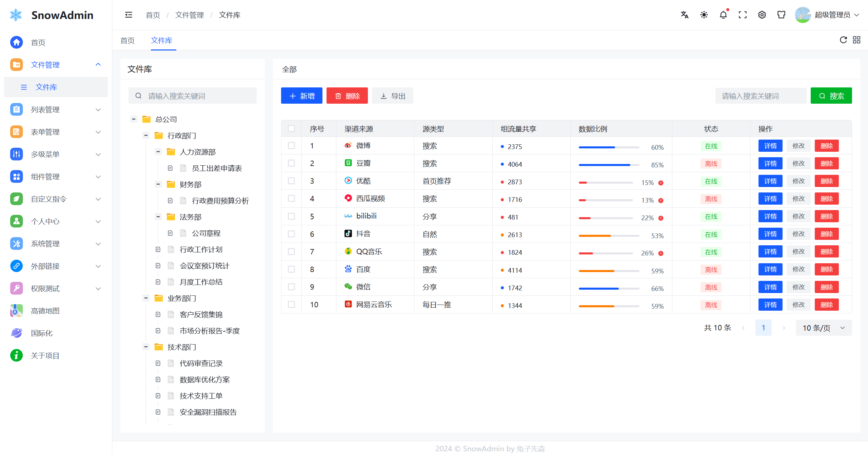Viewport: 868px width, 455px height.
Task: Click the 导出 export button
Action: coord(392,96)
